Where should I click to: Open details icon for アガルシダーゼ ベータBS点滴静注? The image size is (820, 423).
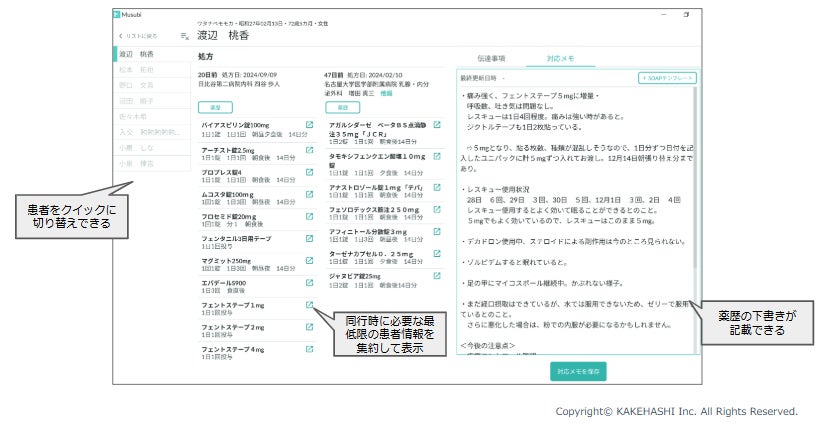tap(437, 125)
